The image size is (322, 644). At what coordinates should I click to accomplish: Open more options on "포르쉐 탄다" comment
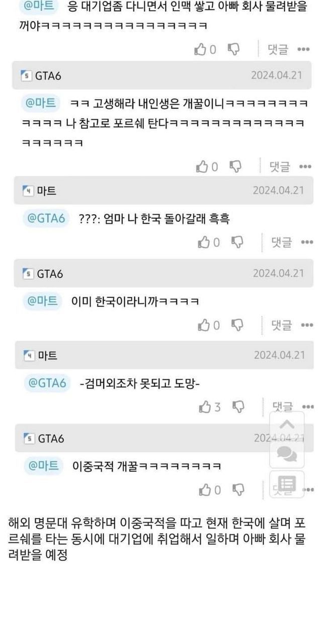pos(305,167)
